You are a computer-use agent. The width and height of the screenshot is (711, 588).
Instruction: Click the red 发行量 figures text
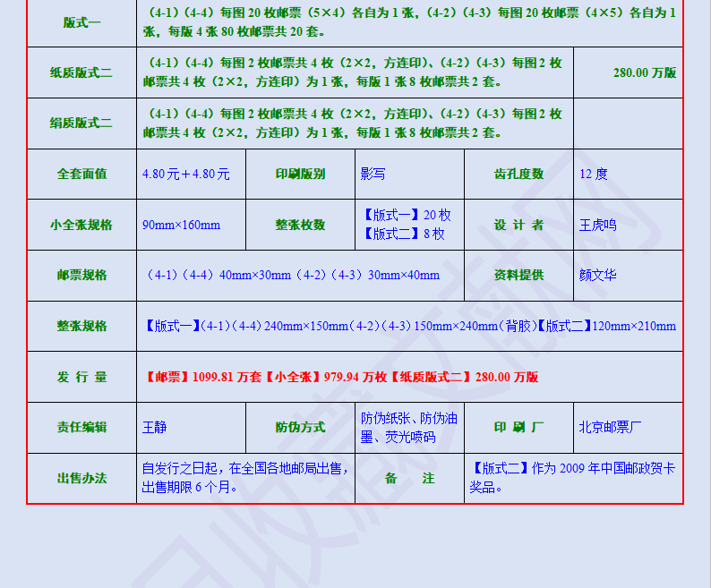point(342,377)
